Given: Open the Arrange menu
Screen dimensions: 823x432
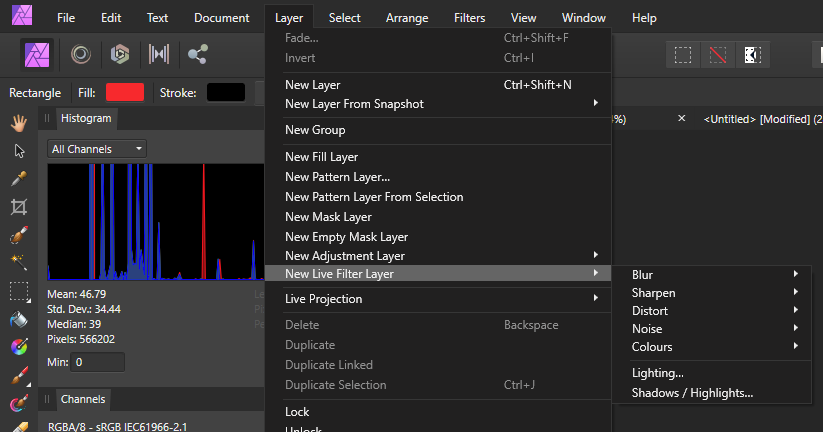Looking at the screenshot, I should pos(407,18).
